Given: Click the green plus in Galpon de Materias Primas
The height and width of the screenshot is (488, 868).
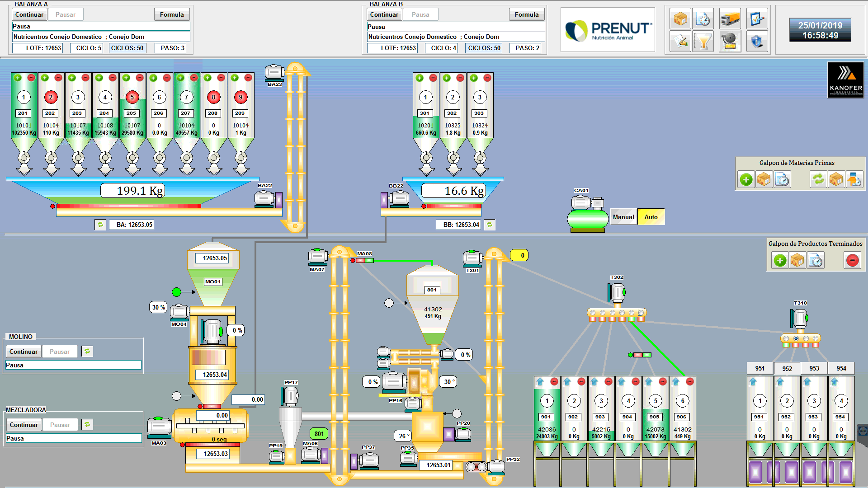Looking at the screenshot, I should (x=746, y=180).
